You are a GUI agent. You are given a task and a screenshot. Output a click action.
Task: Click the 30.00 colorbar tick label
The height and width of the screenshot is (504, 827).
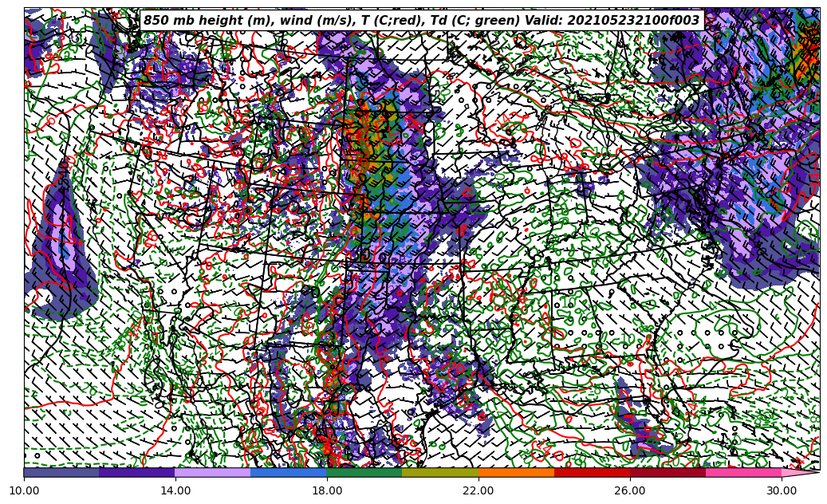coord(782,490)
